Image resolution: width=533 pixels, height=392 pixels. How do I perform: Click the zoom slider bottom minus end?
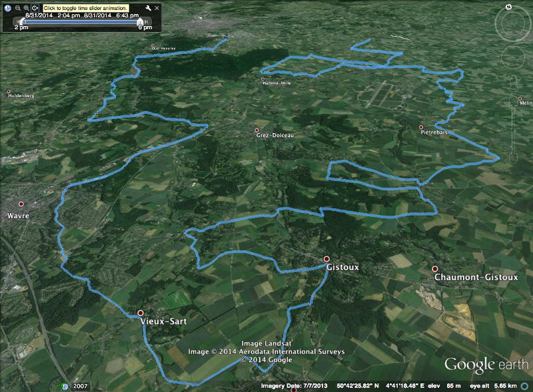[512, 159]
